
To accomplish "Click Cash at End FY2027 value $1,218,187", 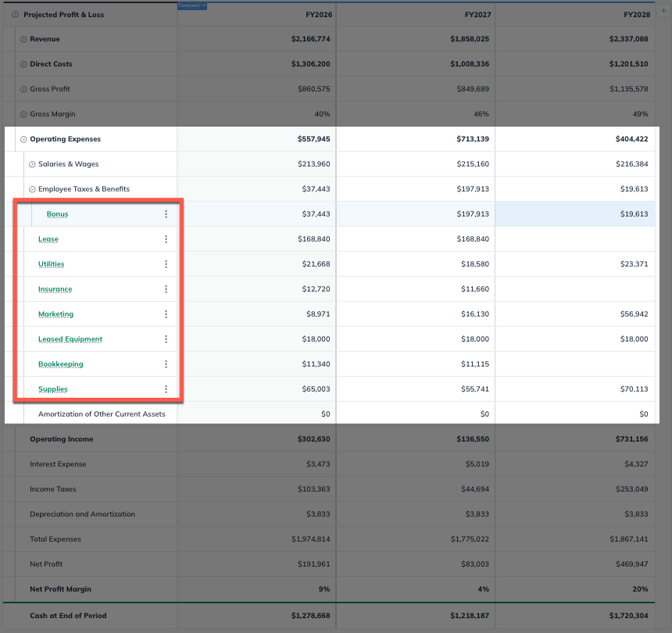I will (x=470, y=616).
